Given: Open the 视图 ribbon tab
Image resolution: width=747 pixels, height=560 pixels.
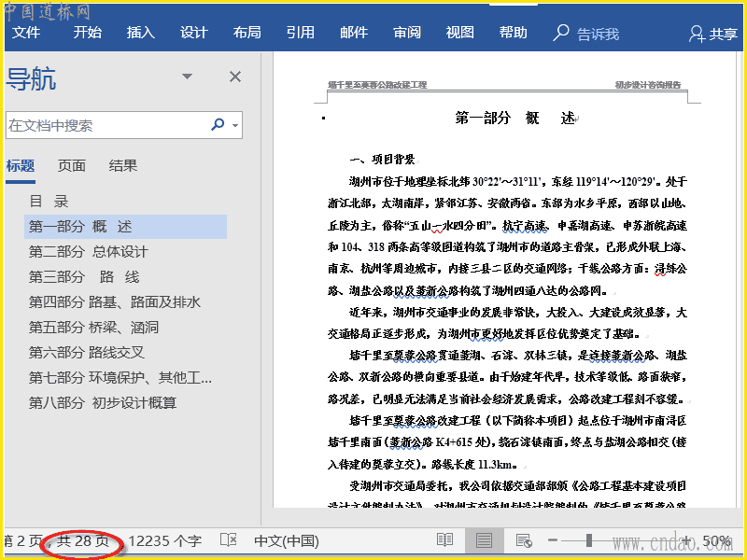Looking at the screenshot, I should (459, 33).
